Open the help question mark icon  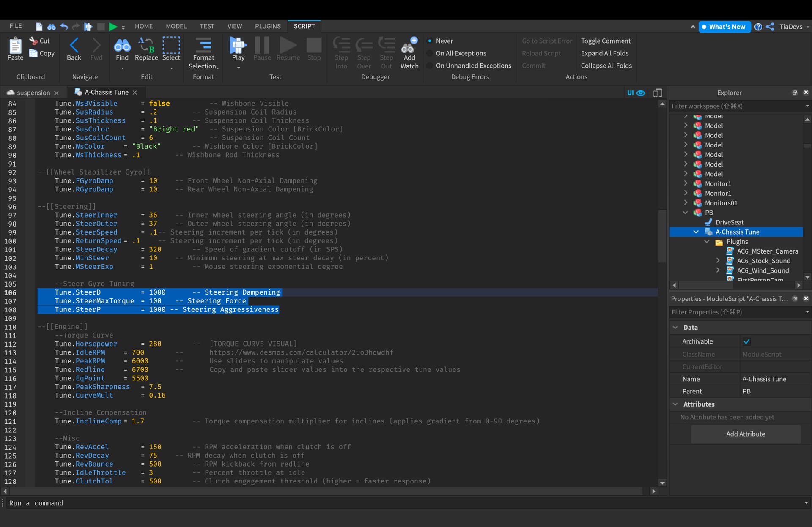[x=758, y=27]
